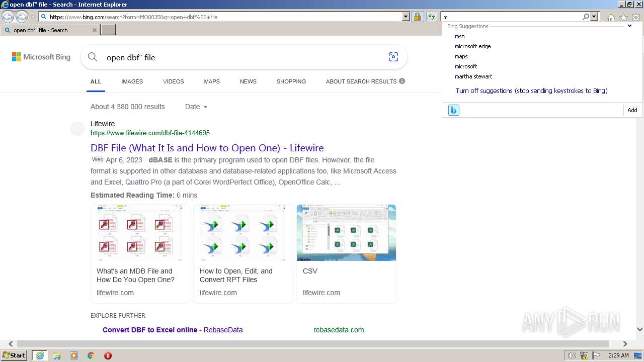Viewport: 644px width, 362px height.
Task: Click the rebasedata.com green link
Action: click(339, 330)
